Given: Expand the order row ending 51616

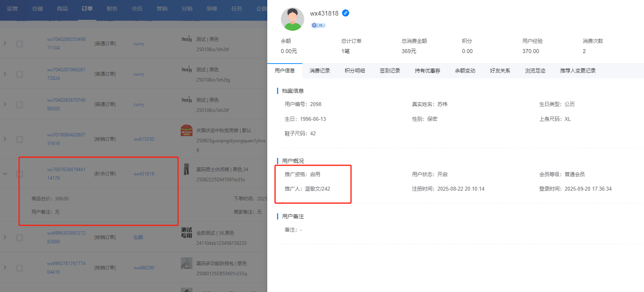Looking at the screenshot, I should (5, 139).
